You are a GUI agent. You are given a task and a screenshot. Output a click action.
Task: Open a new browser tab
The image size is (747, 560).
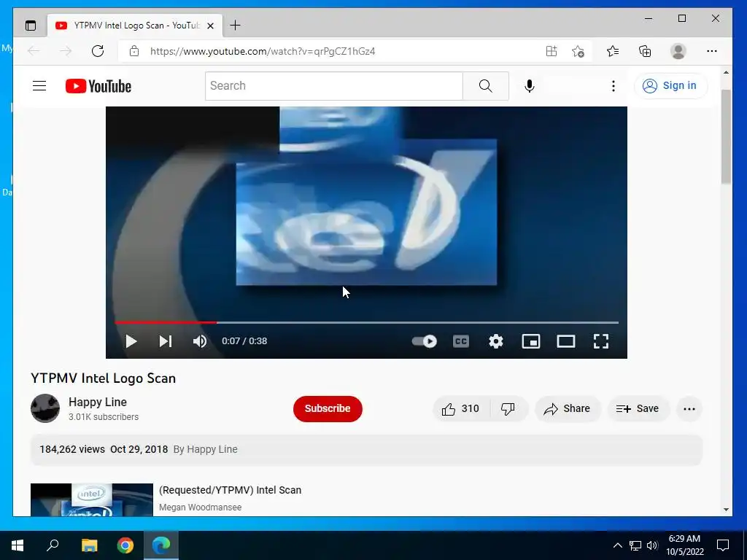coord(236,26)
